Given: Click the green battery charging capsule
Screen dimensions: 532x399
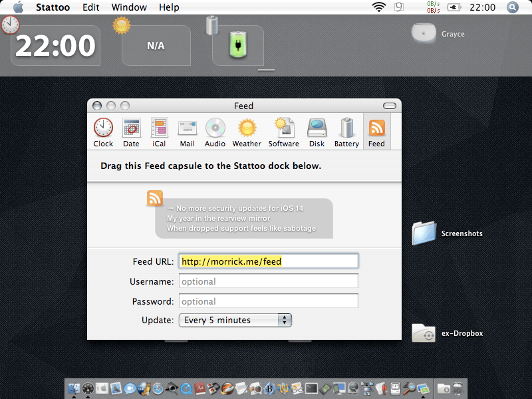Looking at the screenshot, I should pyautogui.click(x=238, y=45).
